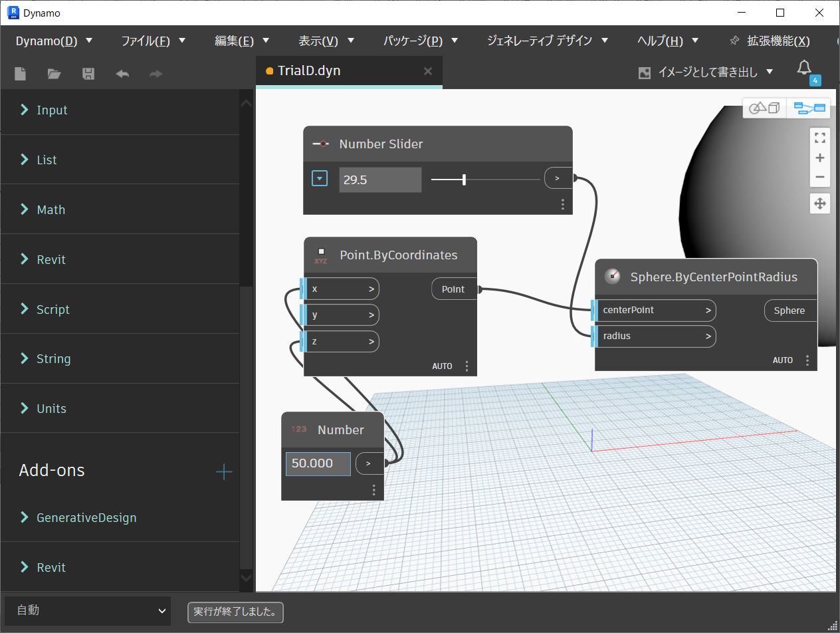Select the TrialD.dyn tab

point(349,71)
